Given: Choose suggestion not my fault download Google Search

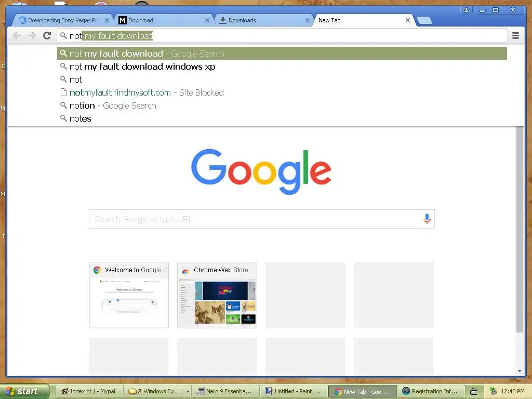Looking at the screenshot, I should (x=282, y=54).
